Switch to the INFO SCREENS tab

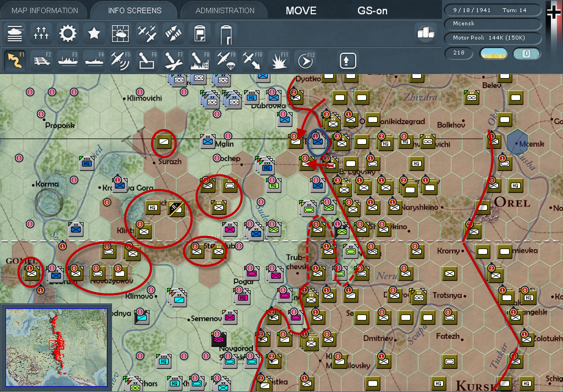[135, 10]
